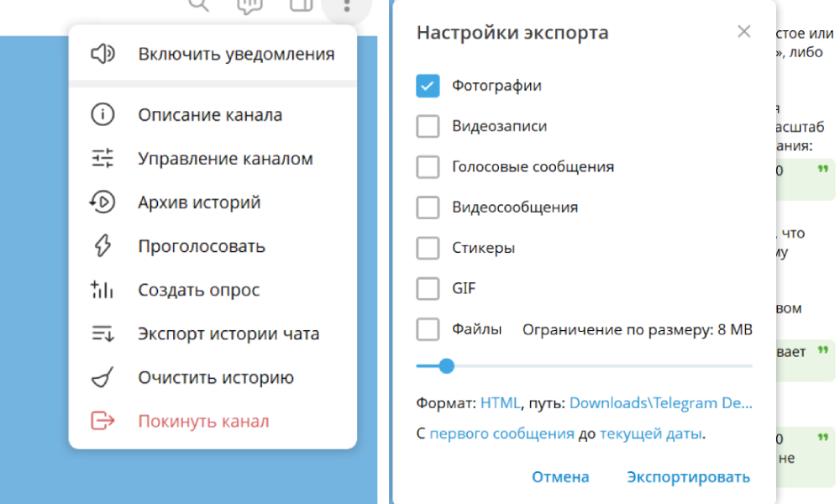The height and width of the screenshot is (504, 840).
Task: Select Экспорт истории чата menu item
Action: [228, 333]
